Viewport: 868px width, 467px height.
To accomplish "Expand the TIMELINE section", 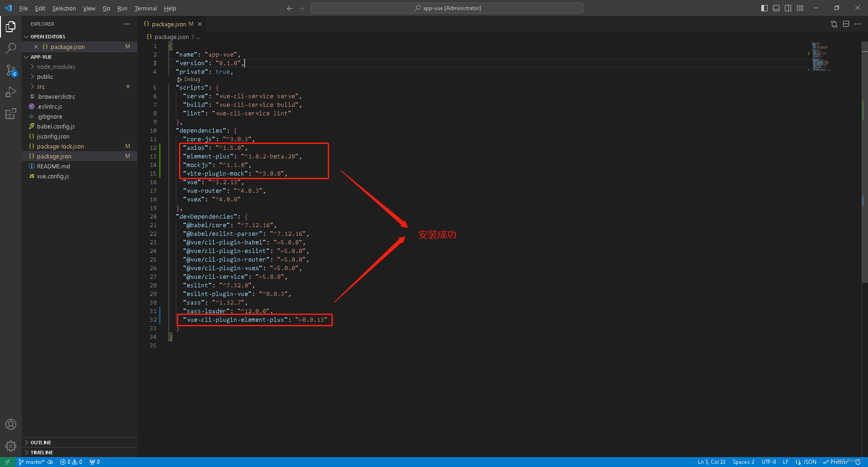I will tap(80, 453).
